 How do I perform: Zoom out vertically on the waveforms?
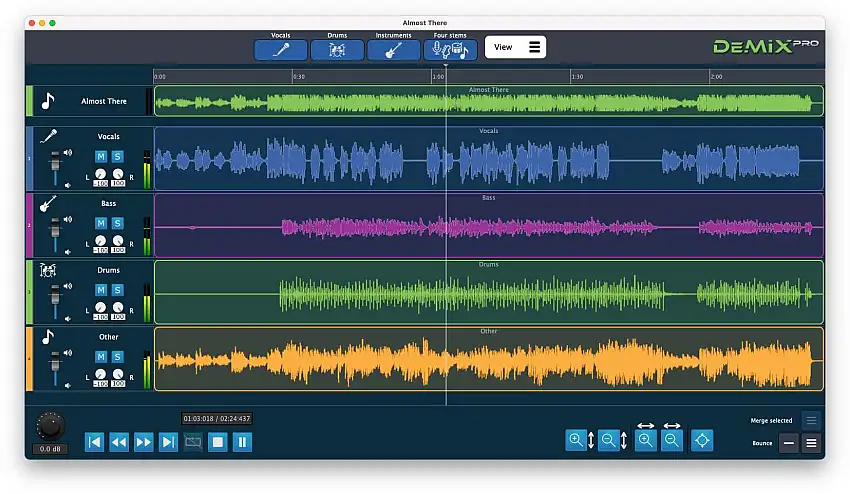pyautogui.click(x=608, y=440)
